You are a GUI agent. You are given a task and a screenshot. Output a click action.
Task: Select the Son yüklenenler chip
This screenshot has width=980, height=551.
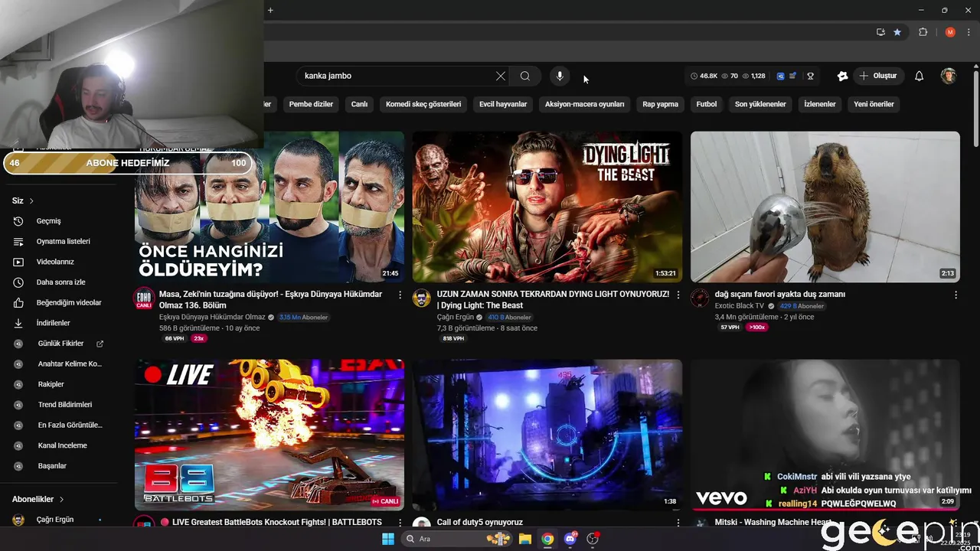coord(760,104)
